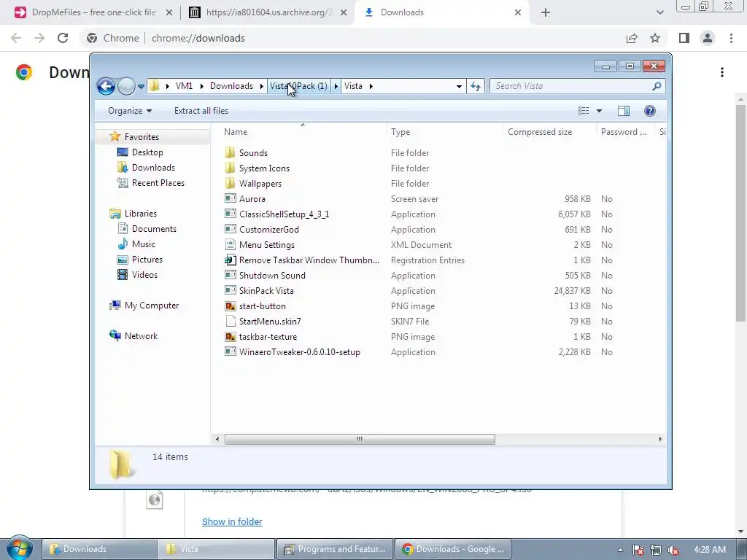Select SkinPack Vista application icon
The height and width of the screenshot is (560, 747).
pyautogui.click(x=230, y=290)
